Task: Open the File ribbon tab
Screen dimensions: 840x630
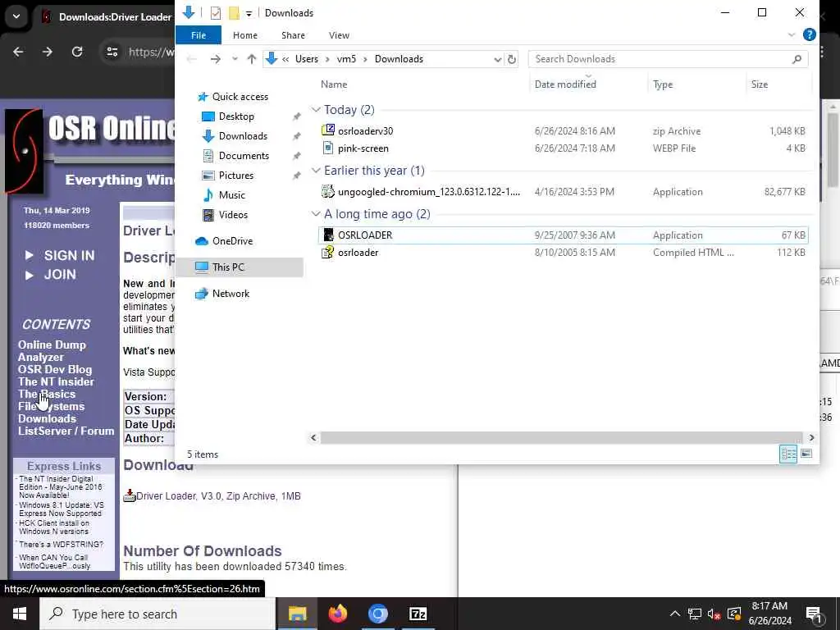Action: pyautogui.click(x=199, y=35)
